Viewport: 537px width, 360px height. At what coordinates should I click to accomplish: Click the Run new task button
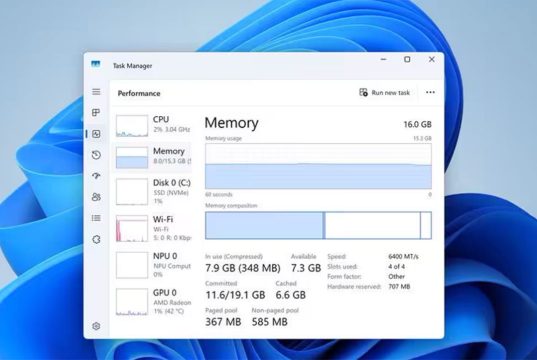(384, 92)
